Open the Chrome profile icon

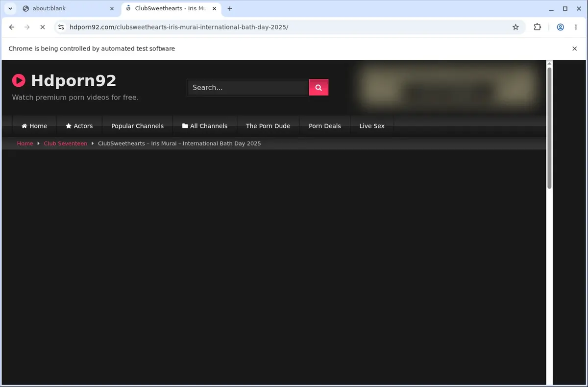click(x=560, y=27)
